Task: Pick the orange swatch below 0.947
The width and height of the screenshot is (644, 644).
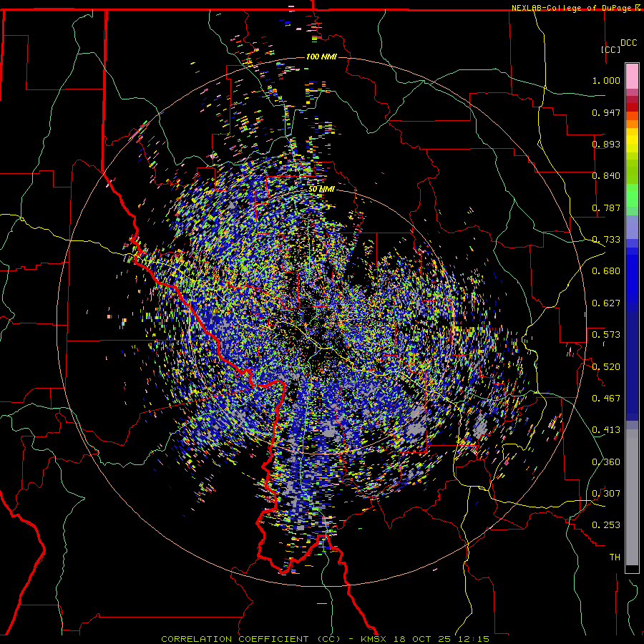Action: 632,124
